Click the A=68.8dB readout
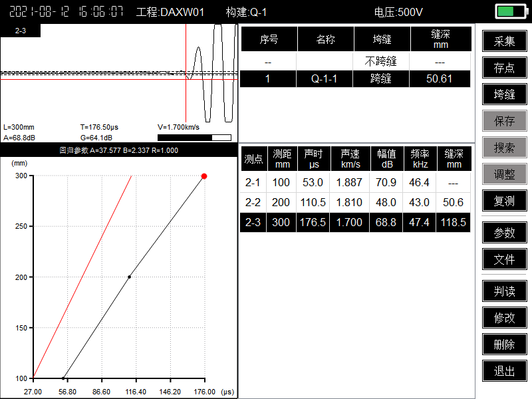The height and width of the screenshot is (399, 532). 19,138
